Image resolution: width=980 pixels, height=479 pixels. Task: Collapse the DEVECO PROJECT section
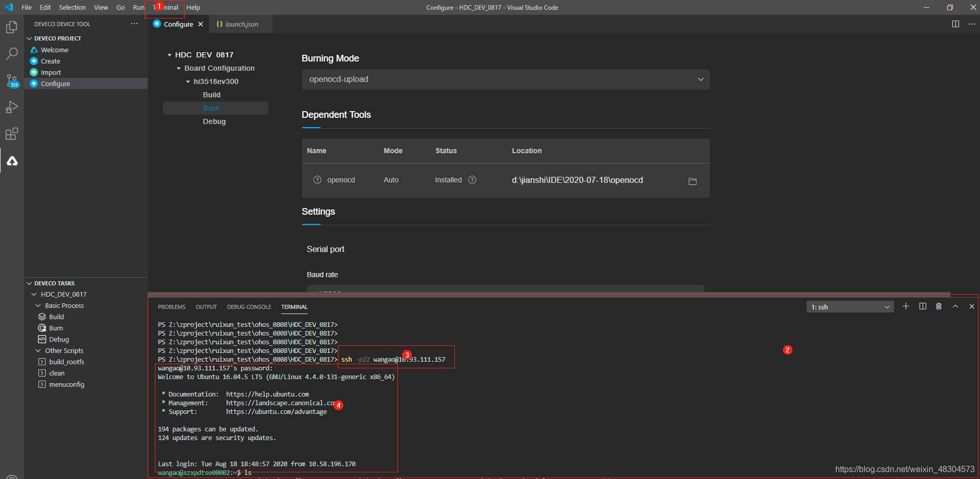point(30,38)
